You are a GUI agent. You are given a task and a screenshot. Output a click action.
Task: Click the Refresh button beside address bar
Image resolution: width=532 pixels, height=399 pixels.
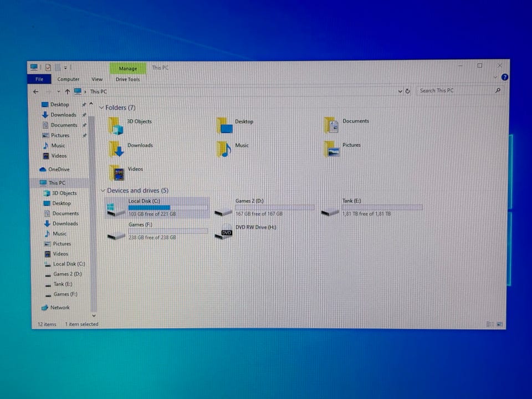pyautogui.click(x=408, y=91)
